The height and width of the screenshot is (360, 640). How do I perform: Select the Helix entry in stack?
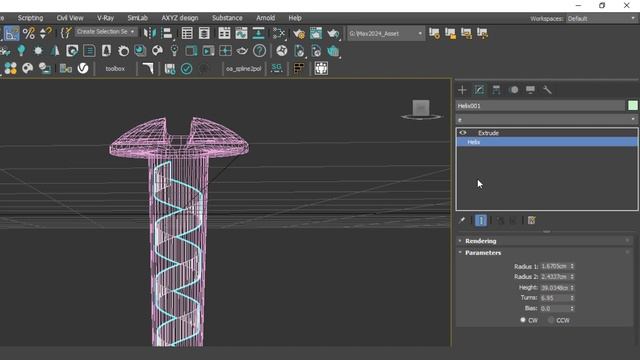547,142
